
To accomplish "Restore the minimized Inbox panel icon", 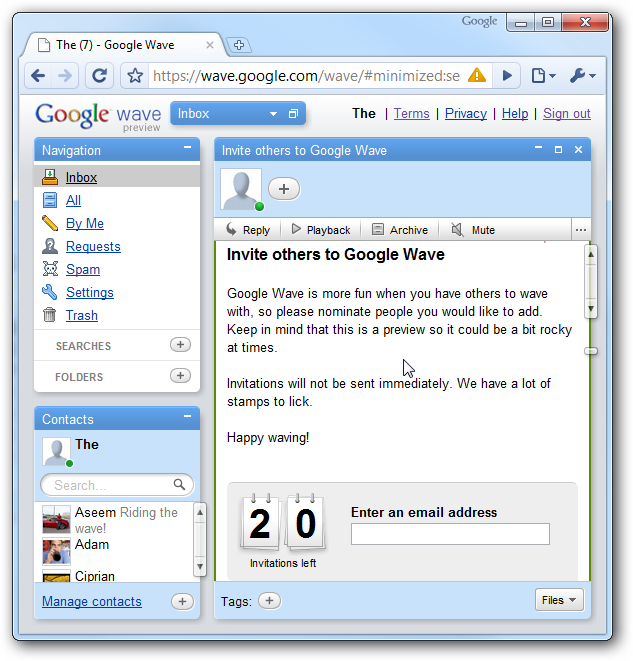I will (293, 114).
